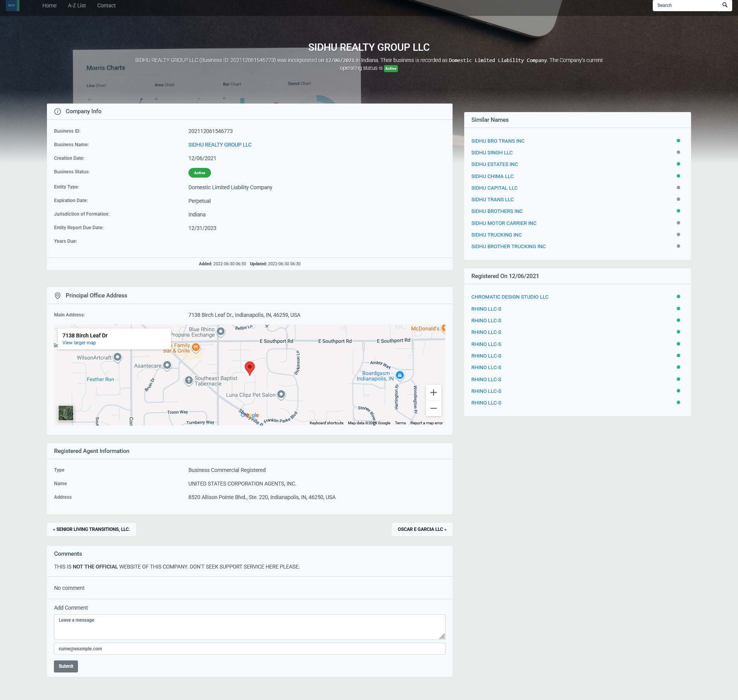Click Boardgasm Indianapolis map marker
The image size is (738, 700).
[400, 375]
